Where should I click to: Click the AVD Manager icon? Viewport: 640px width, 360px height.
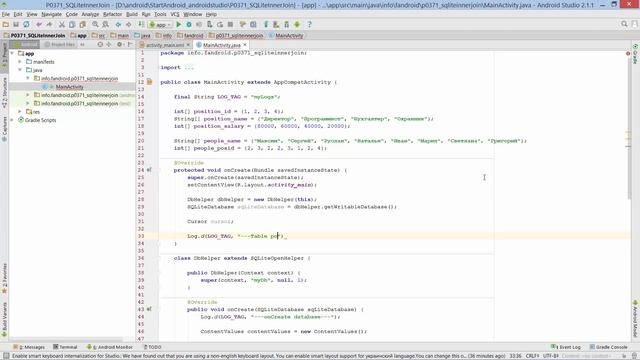(276, 24)
